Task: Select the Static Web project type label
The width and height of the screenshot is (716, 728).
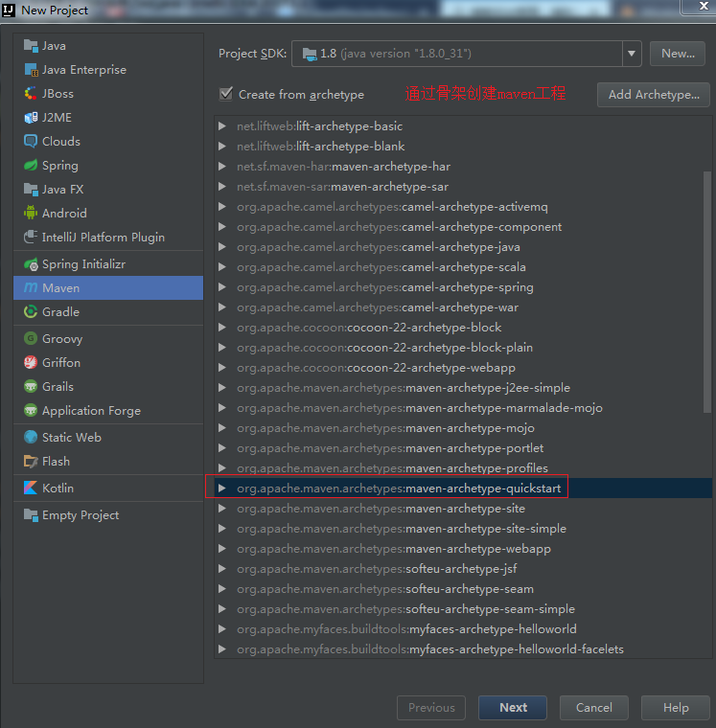Action: tap(72, 438)
